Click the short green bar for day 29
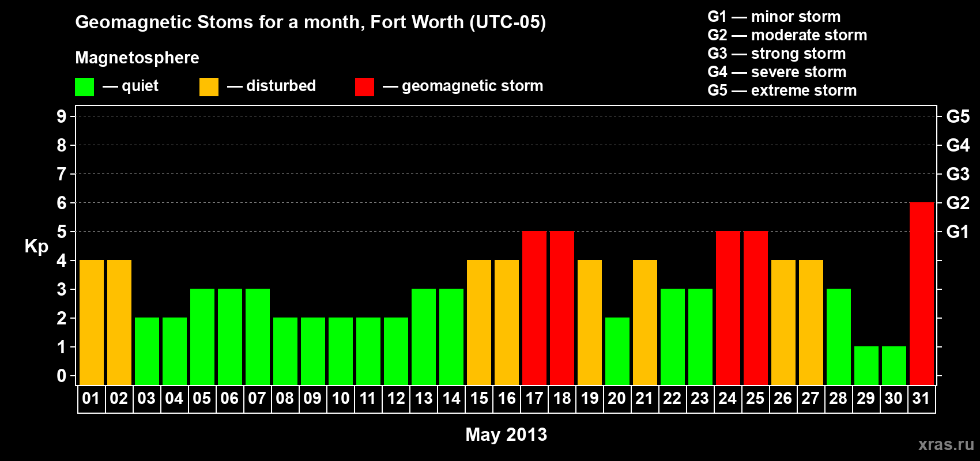This screenshot has height=461, width=980. pos(866,366)
